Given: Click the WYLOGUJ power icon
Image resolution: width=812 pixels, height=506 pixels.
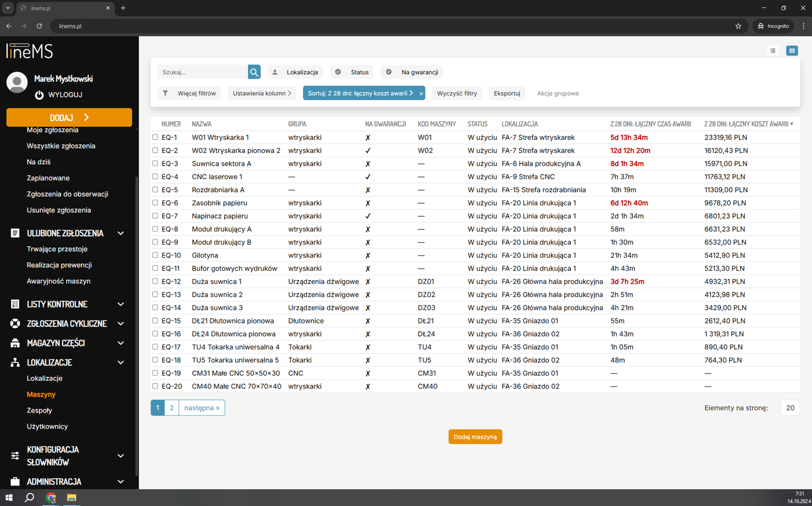Looking at the screenshot, I should [x=39, y=95].
